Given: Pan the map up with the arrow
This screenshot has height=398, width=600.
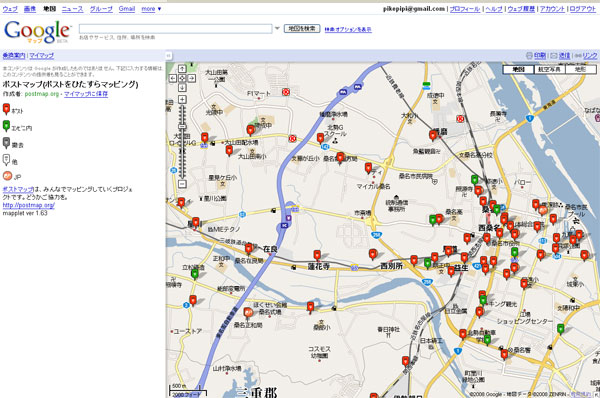Looking at the screenshot, I should [x=182, y=69].
